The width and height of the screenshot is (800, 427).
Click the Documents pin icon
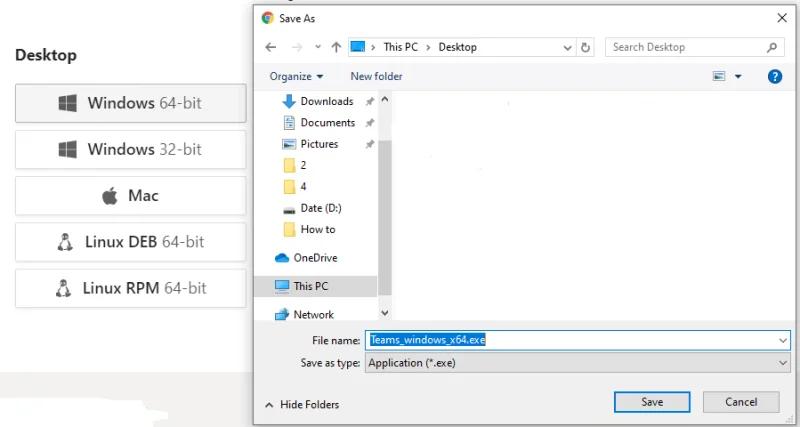pos(369,123)
